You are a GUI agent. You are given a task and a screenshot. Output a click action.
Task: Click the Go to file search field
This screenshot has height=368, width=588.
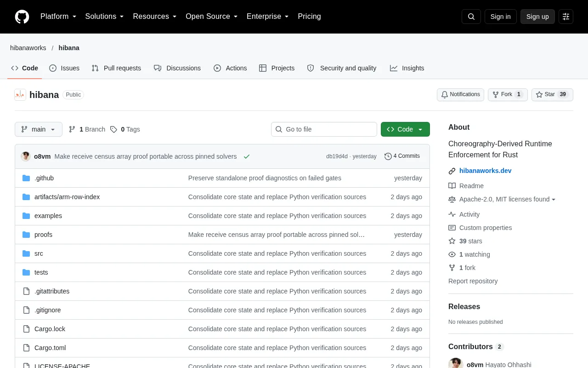pyautogui.click(x=324, y=129)
